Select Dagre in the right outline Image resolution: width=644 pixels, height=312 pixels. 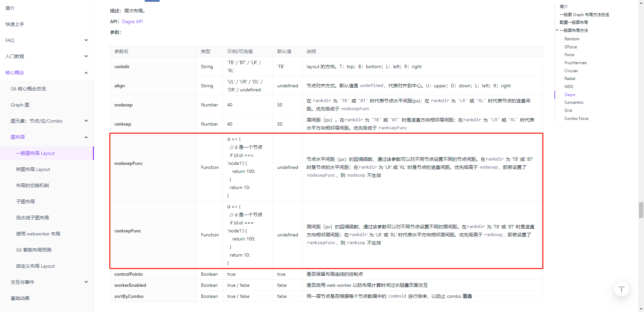[x=570, y=94]
